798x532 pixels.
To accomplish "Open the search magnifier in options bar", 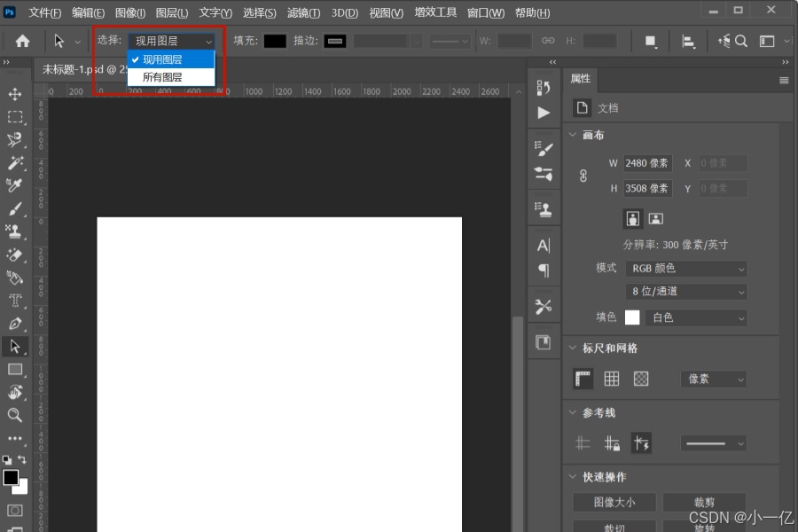I will 741,41.
